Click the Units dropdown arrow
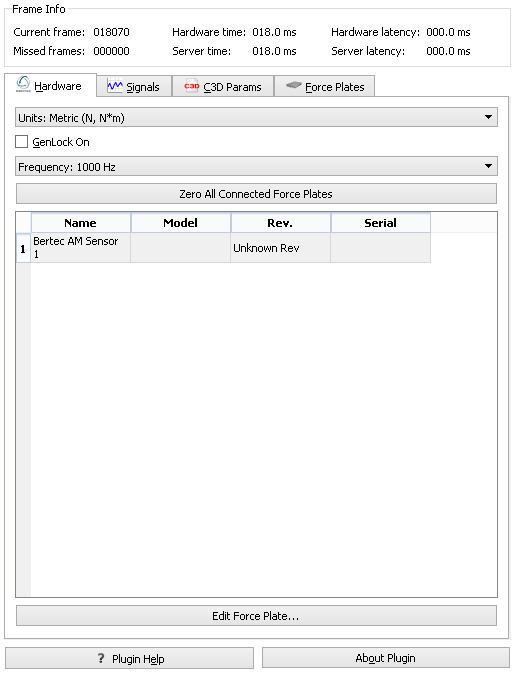The height and width of the screenshot is (675, 518). point(488,117)
